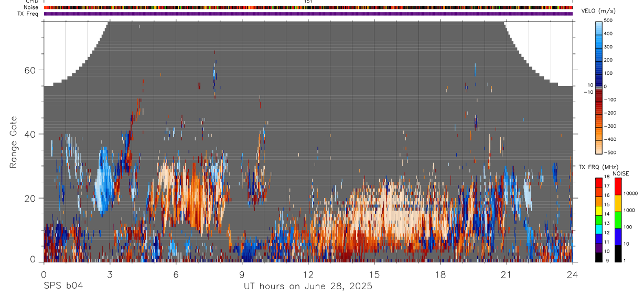This screenshot has width=644, height=297.
Task: Click the green NOISE swatch above 100
Action: pyautogui.click(x=617, y=220)
